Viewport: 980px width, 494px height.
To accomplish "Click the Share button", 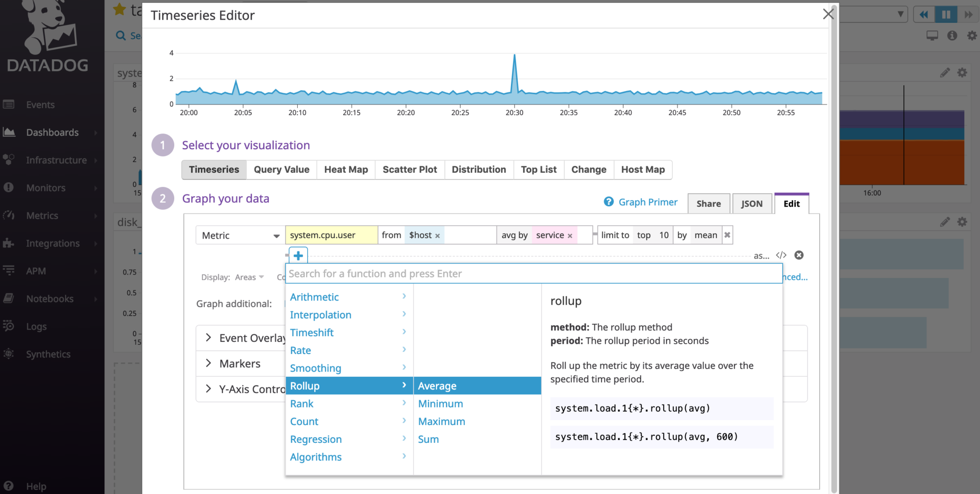I will pyautogui.click(x=709, y=203).
